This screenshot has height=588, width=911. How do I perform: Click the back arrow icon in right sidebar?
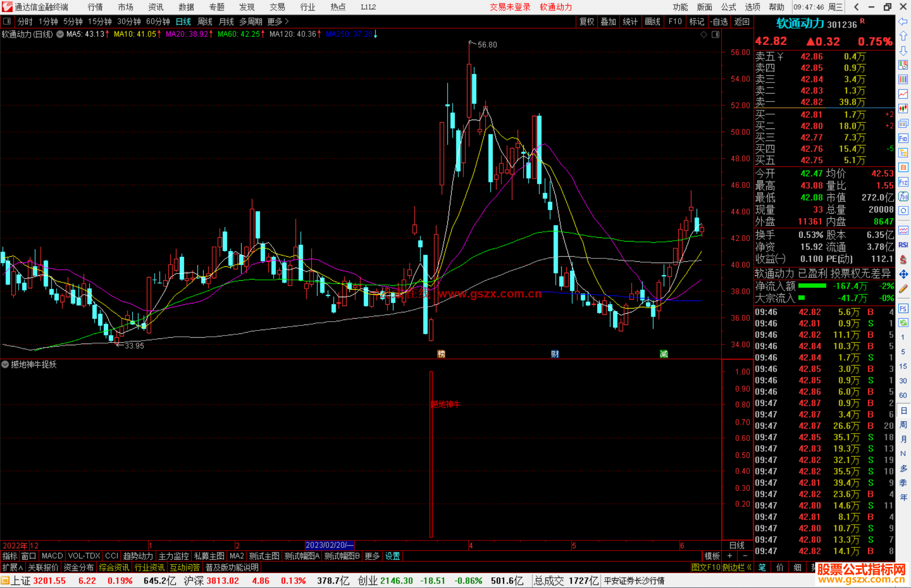pos(903,21)
